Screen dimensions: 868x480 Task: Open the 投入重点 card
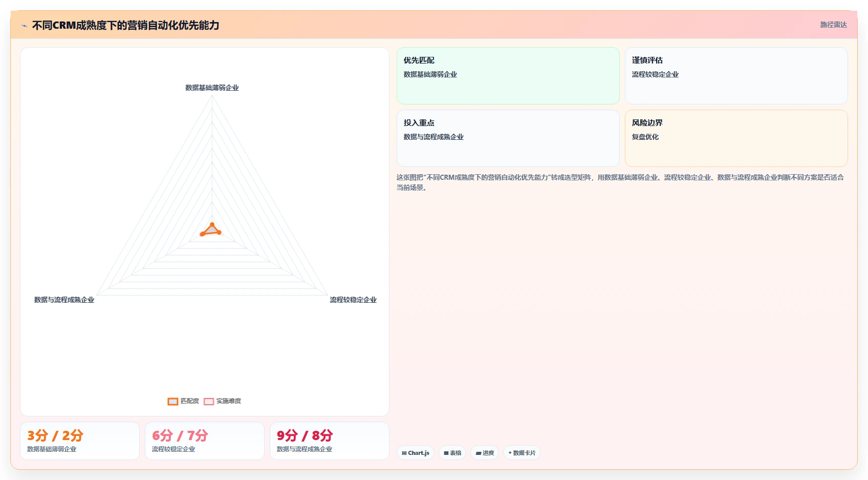(x=508, y=138)
